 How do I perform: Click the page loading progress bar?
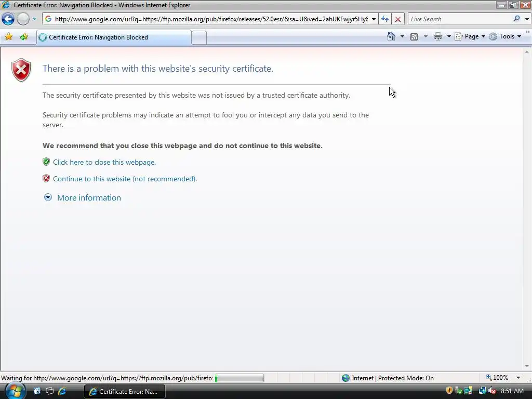pyautogui.click(x=239, y=378)
